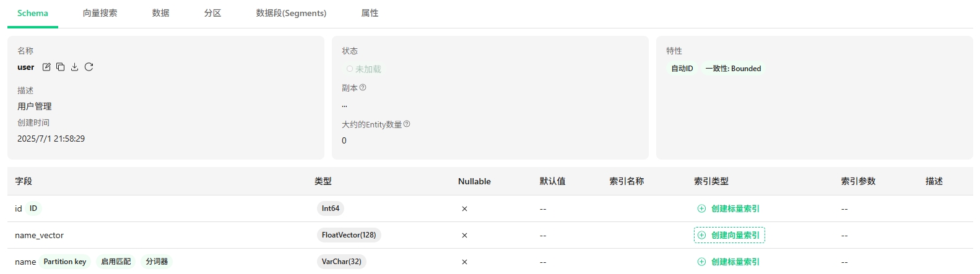Click the plus icon in 创建向量索引
Viewport: 980px width, 274px height.
click(x=701, y=235)
